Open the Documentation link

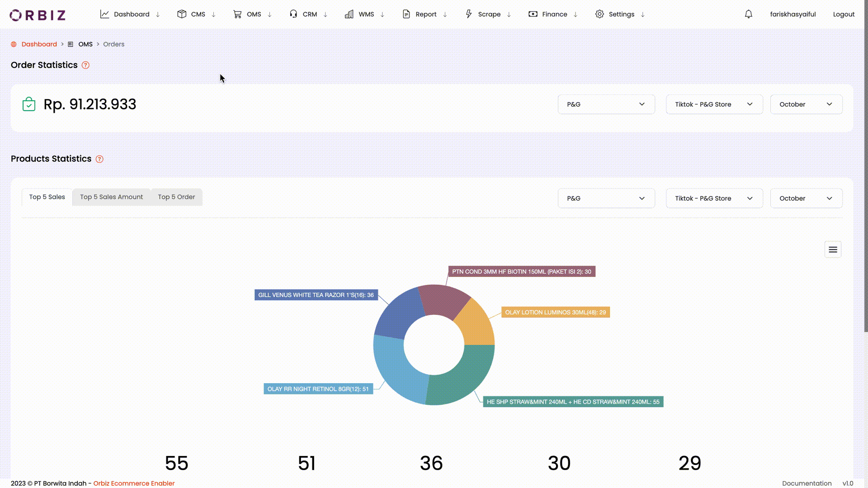(x=807, y=483)
